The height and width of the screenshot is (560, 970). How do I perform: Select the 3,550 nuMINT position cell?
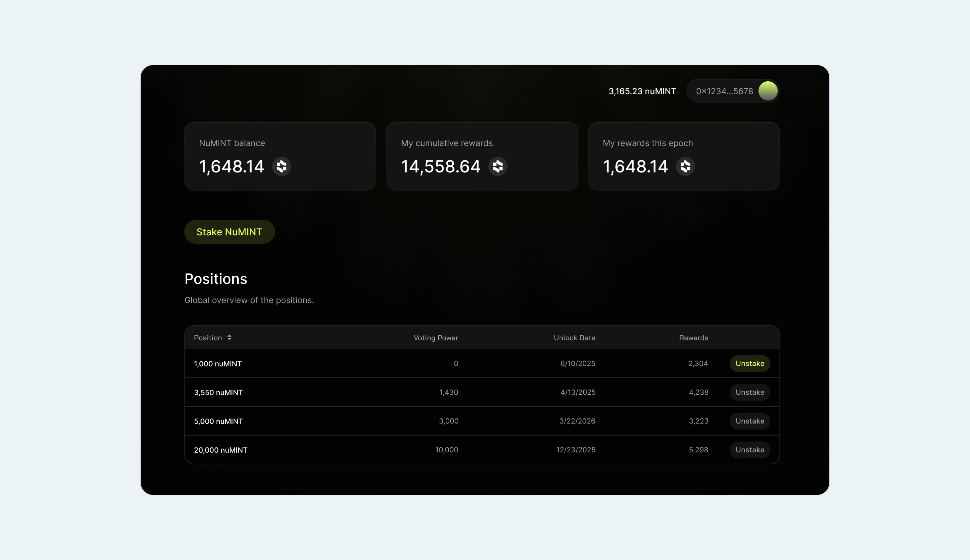(x=218, y=392)
